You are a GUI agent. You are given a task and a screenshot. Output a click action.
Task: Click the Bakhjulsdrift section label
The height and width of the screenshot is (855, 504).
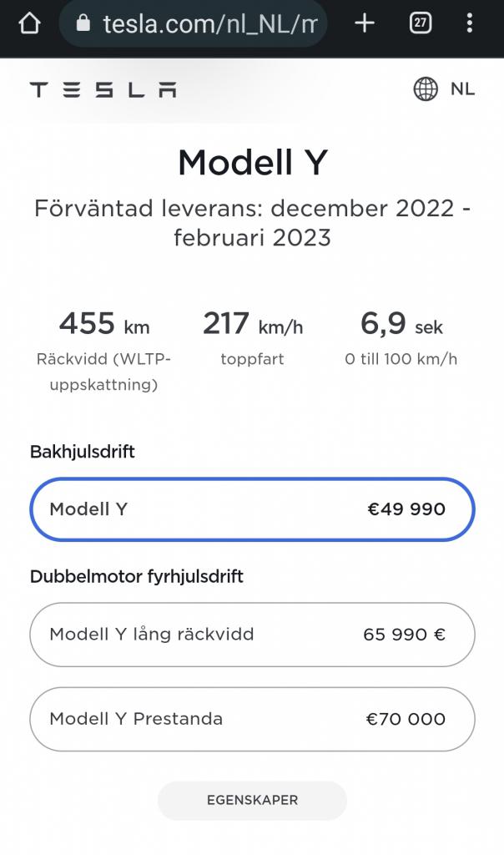pos(83,453)
